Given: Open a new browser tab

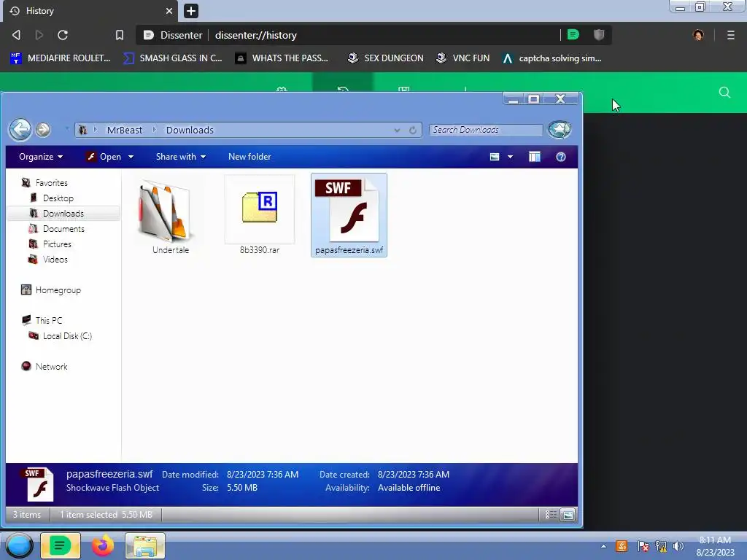Looking at the screenshot, I should coord(191,10).
